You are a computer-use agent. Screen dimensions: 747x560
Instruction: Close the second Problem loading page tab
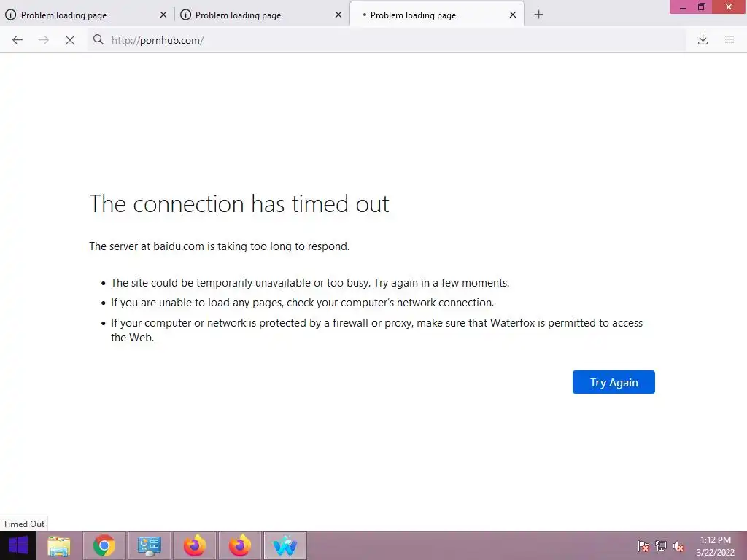coord(338,15)
